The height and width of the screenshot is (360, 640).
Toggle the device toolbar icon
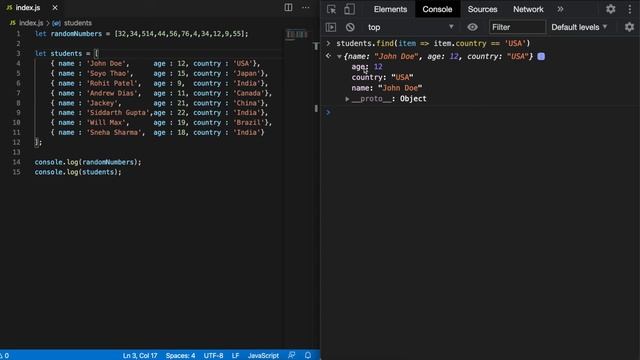(349, 9)
